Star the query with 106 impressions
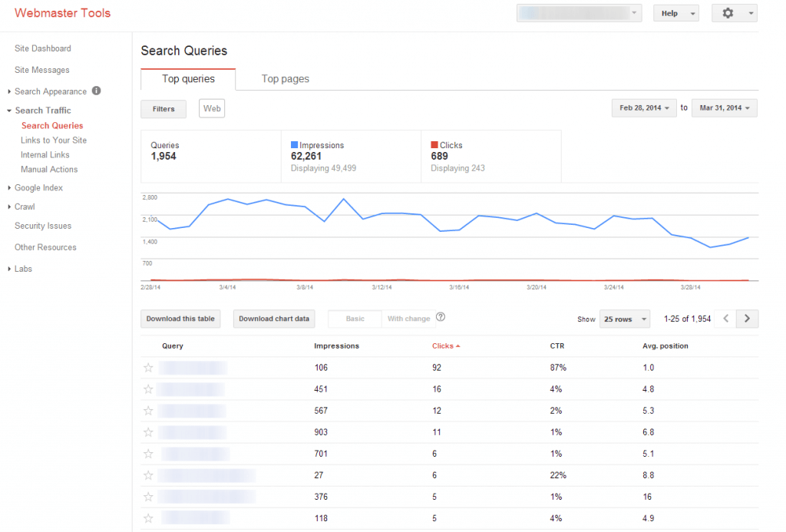The image size is (786, 532). pos(148,368)
